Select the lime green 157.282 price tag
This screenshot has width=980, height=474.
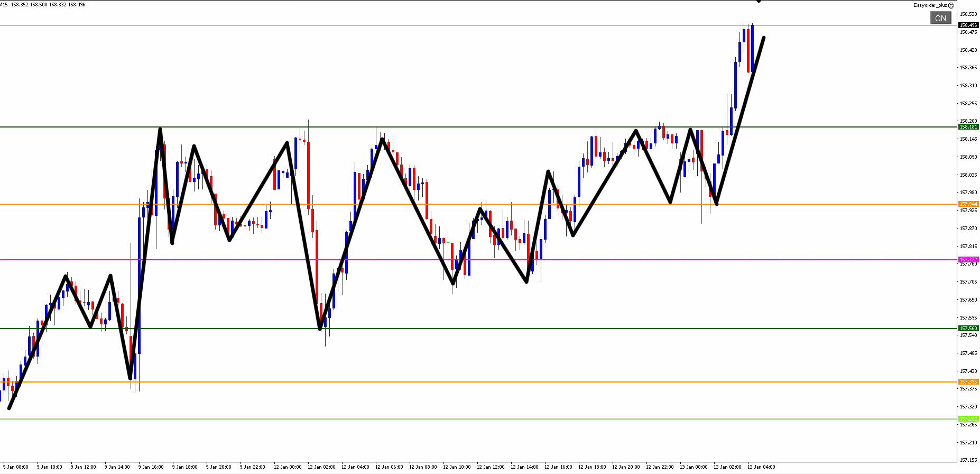[968, 419]
